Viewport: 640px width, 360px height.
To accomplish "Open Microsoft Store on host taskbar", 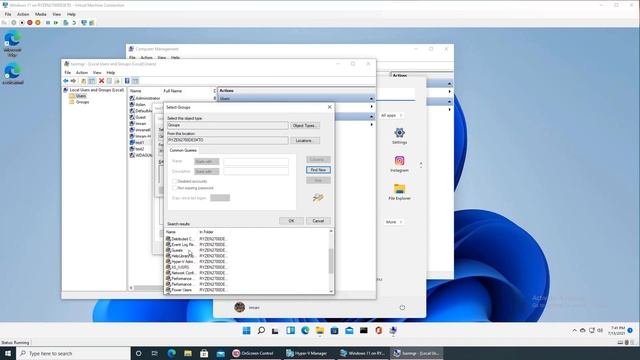I will point(204,353).
